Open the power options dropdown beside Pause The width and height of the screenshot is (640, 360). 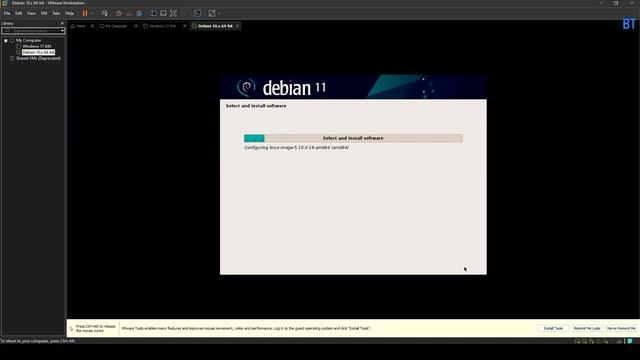pyautogui.click(x=92, y=13)
